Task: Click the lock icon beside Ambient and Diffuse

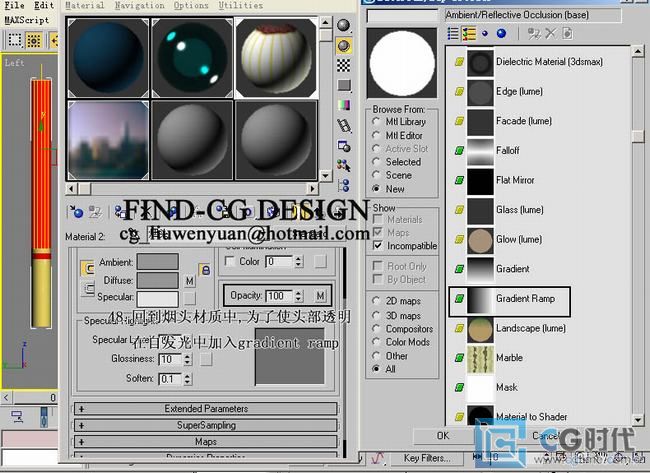Action: pos(205,270)
